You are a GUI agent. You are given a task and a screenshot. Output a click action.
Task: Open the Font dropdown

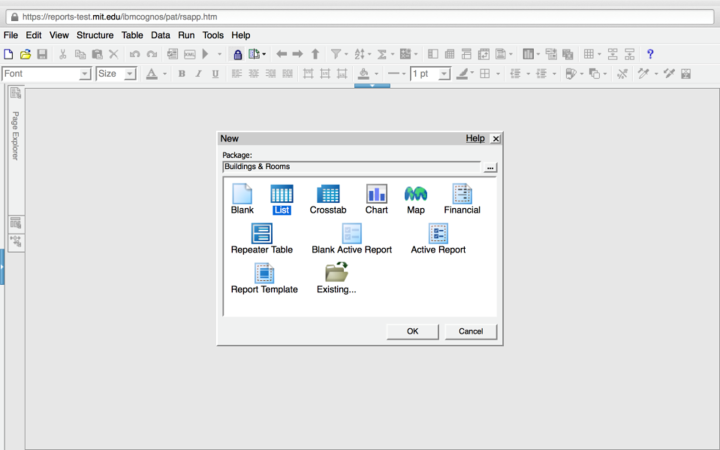(x=84, y=74)
